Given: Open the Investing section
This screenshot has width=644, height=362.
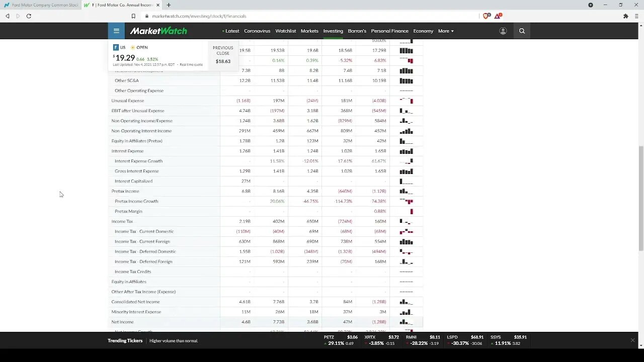Looking at the screenshot, I should pos(333,31).
